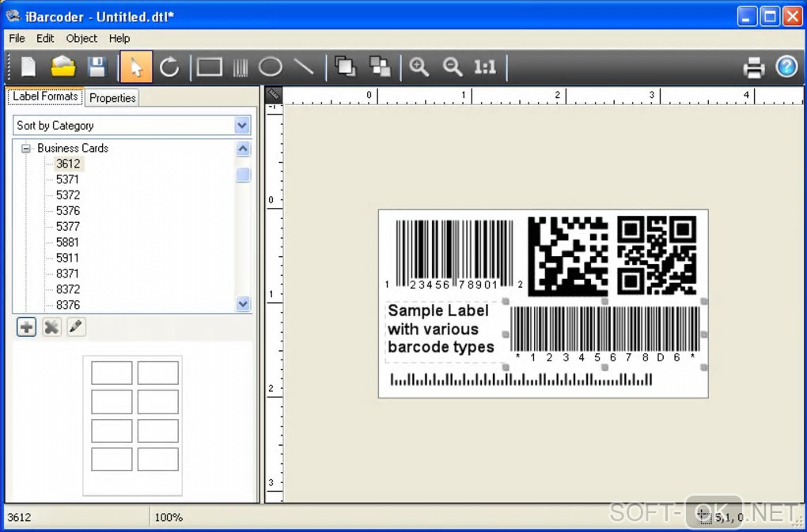Click the New document icon

(x=28, y=67)
